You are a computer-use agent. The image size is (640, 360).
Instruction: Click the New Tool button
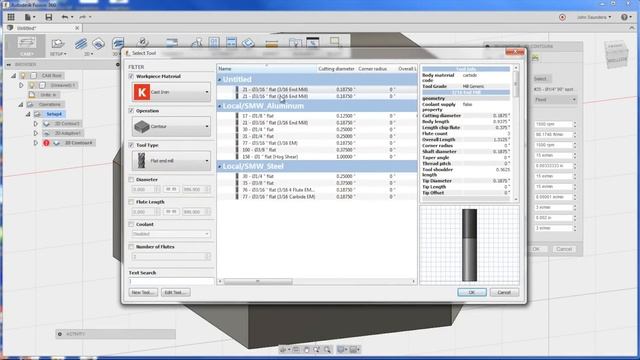pos(143,292)
